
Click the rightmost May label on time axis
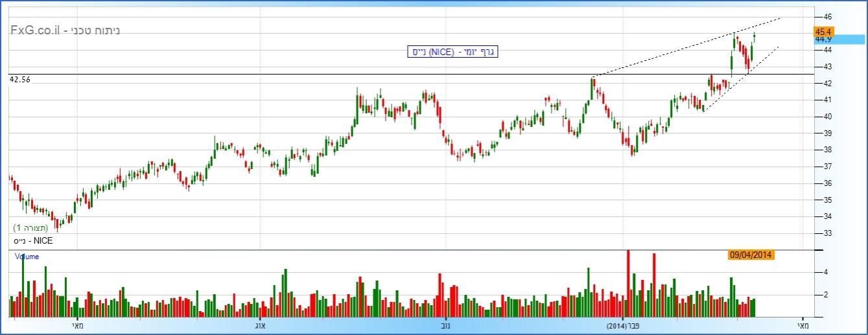(803, 325)
